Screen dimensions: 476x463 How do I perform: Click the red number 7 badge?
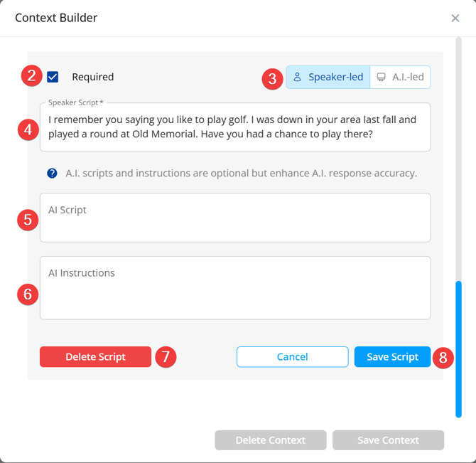[165, 357]
